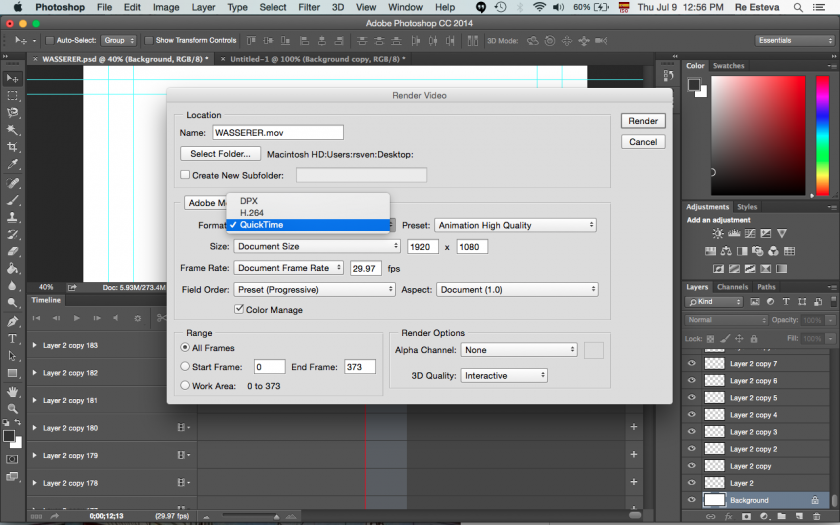Open timeline settings gear

(x=138, y=318)
